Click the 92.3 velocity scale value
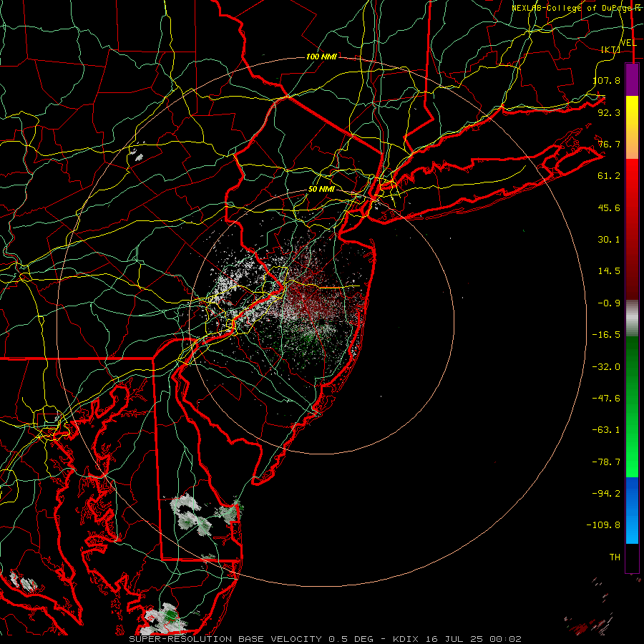The height and width of the screenshot is (644, 644). (x=609, y=112)
